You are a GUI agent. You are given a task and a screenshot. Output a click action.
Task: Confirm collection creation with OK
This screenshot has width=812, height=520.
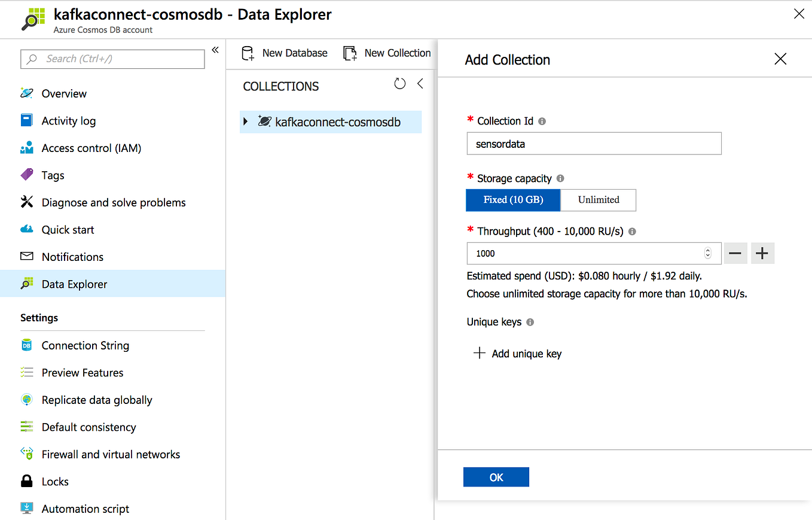point(496,477)
